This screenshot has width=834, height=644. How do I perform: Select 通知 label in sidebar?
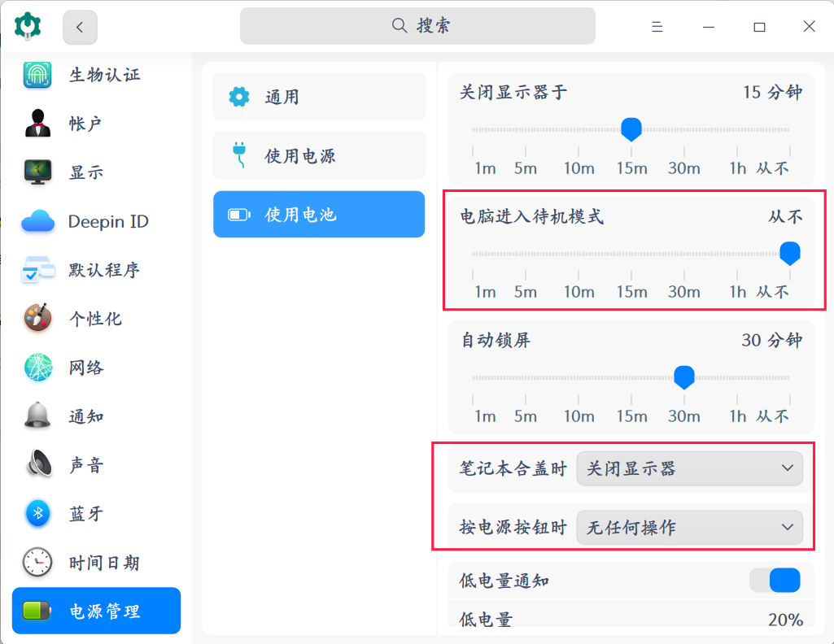coord(86,416)
